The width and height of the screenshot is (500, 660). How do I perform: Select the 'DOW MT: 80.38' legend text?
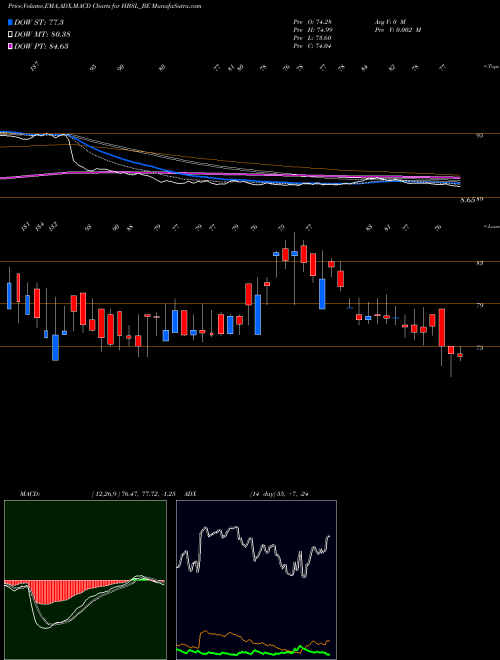click(42, 35)
